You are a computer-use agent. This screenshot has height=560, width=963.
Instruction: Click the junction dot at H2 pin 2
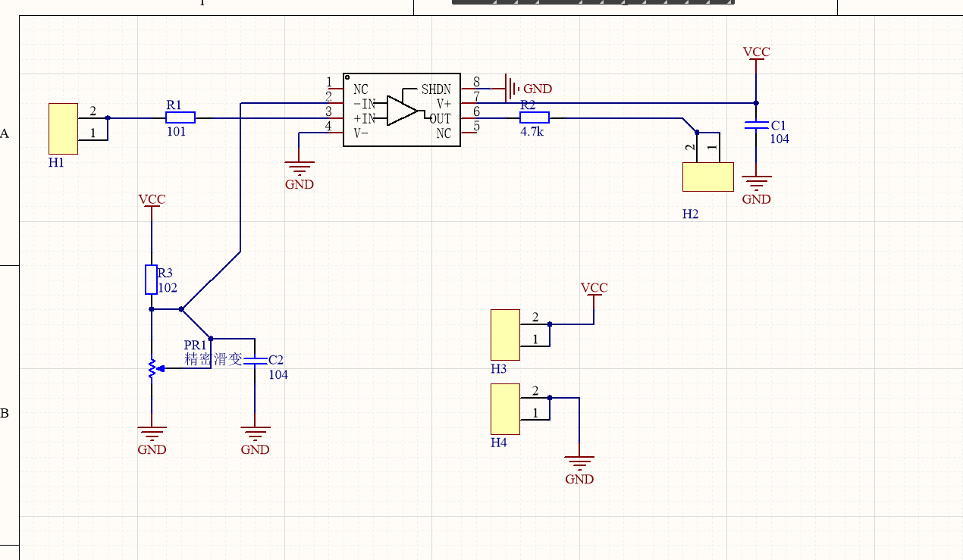pyautogui.click(x=697, y=132)
